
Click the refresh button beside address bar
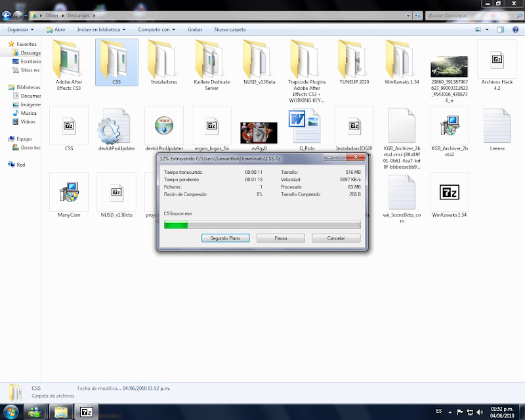tap(417, 15)
